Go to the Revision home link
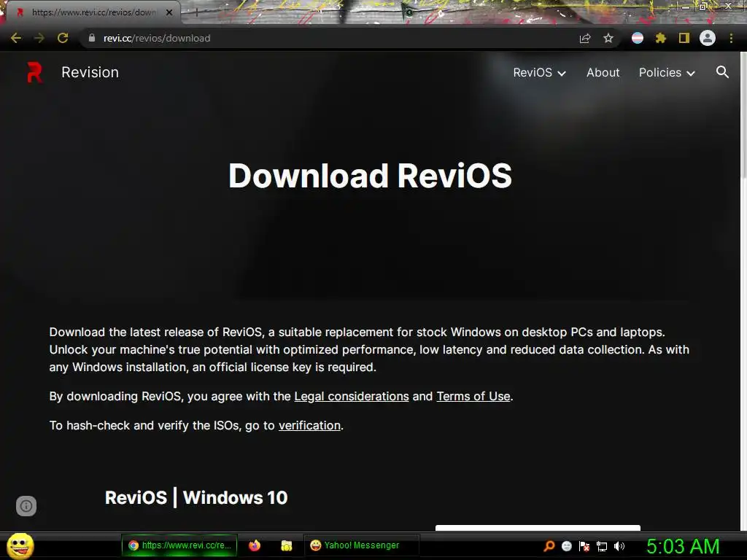747x560 pixels. 90,72
